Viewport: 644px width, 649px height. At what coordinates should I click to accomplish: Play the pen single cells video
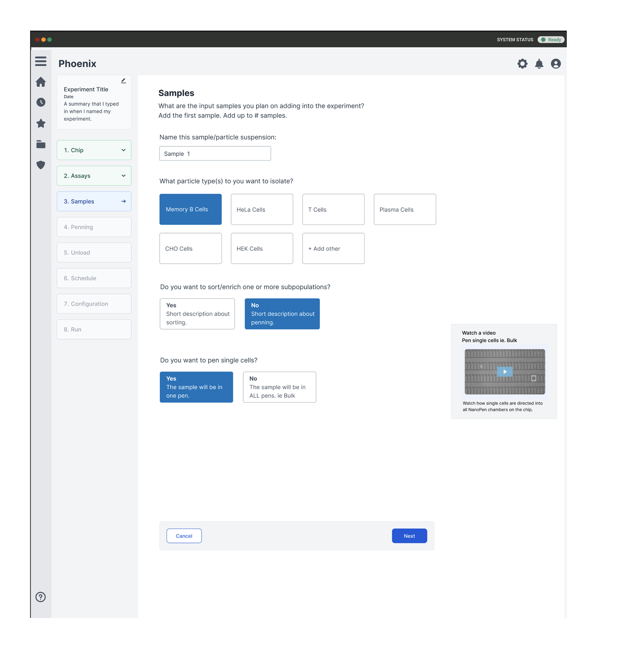(x=504, y=371)
